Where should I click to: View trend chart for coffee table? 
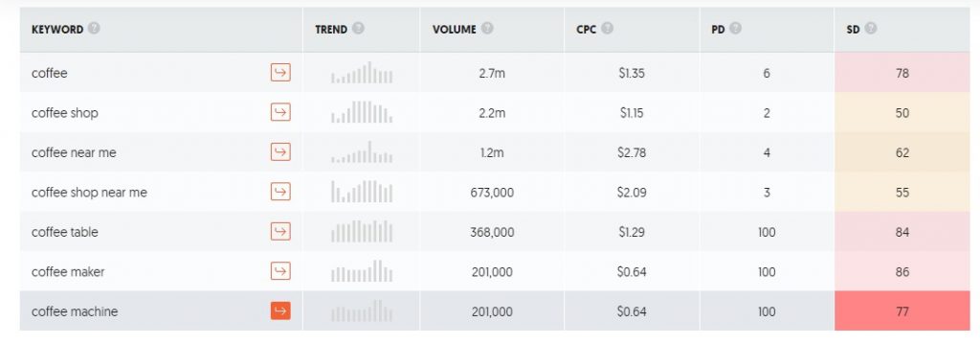(362, 232)
